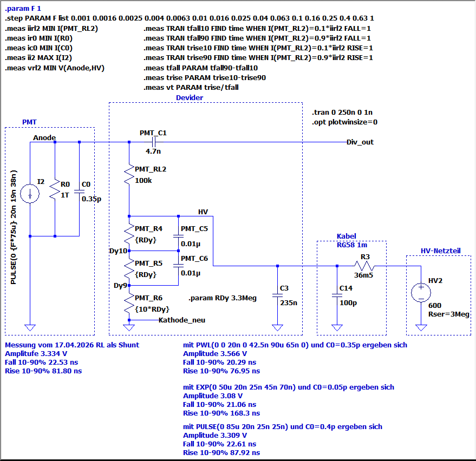Click the 'RG58 1m' comment
This screenshot has width=476, height=461.
(352, 245)
